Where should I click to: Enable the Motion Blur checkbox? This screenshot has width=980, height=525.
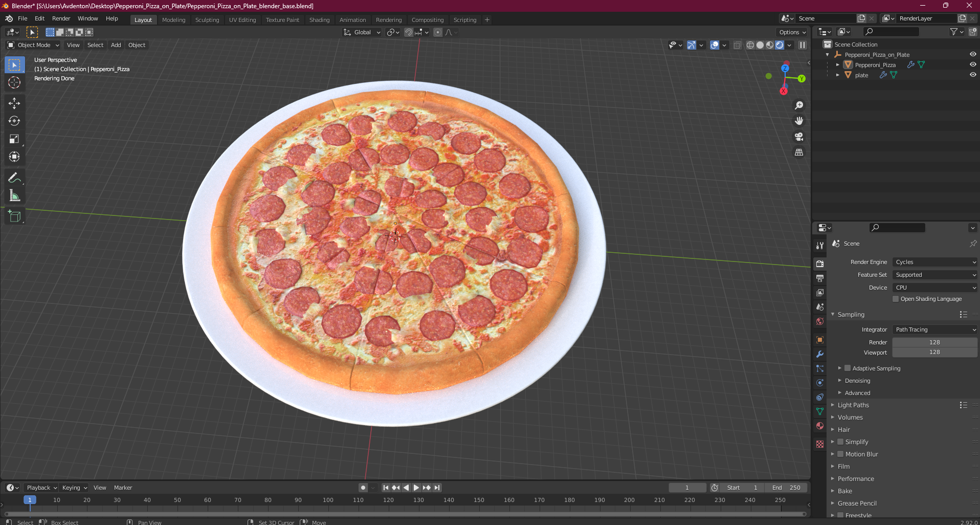[840, 454]
